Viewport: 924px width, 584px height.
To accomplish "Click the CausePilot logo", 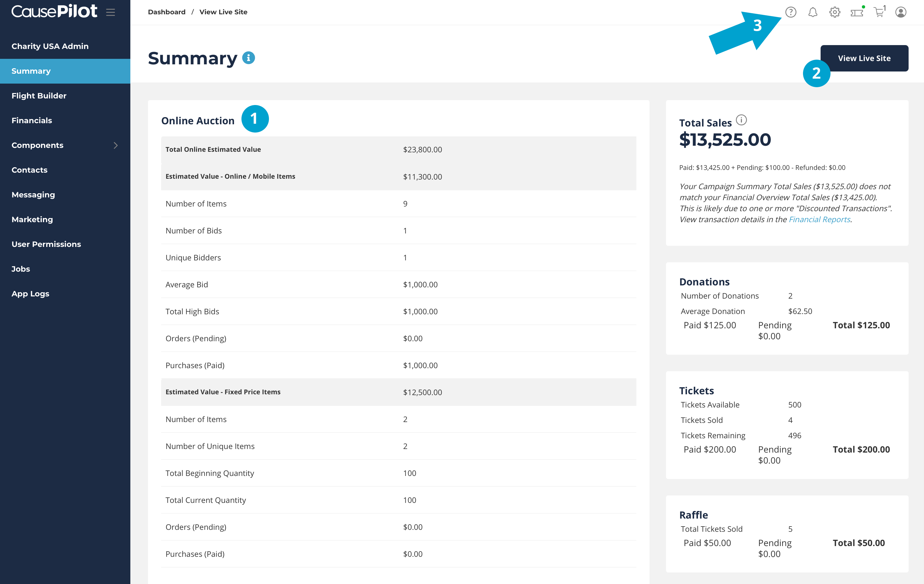I will [54, 12].
